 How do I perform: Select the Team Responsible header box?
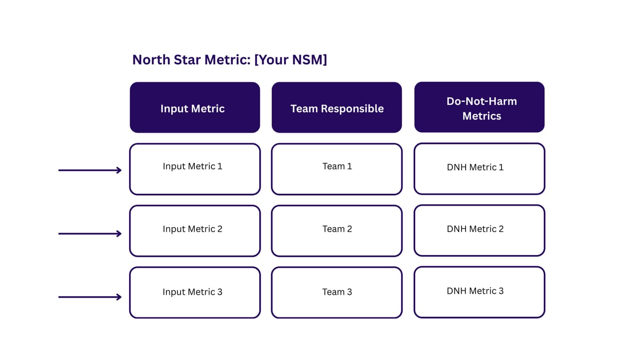pos(337,108)
